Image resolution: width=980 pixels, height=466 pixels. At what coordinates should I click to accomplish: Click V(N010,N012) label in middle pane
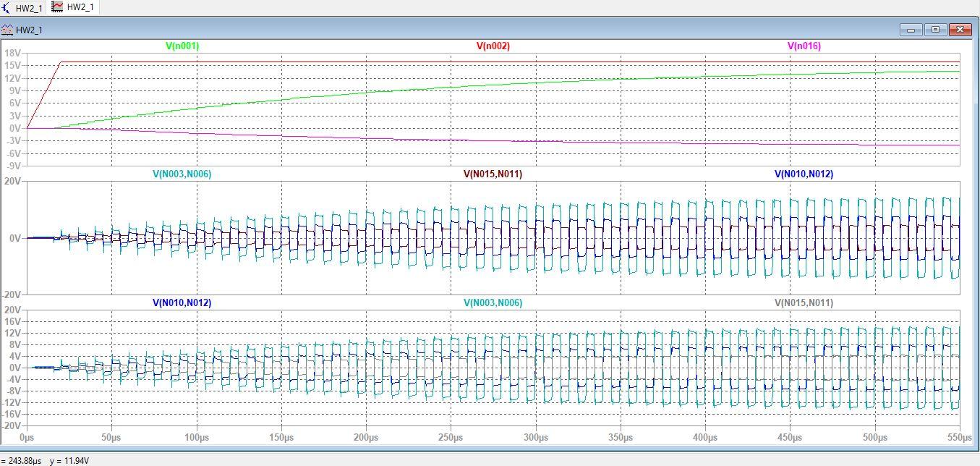pos(804,174)
